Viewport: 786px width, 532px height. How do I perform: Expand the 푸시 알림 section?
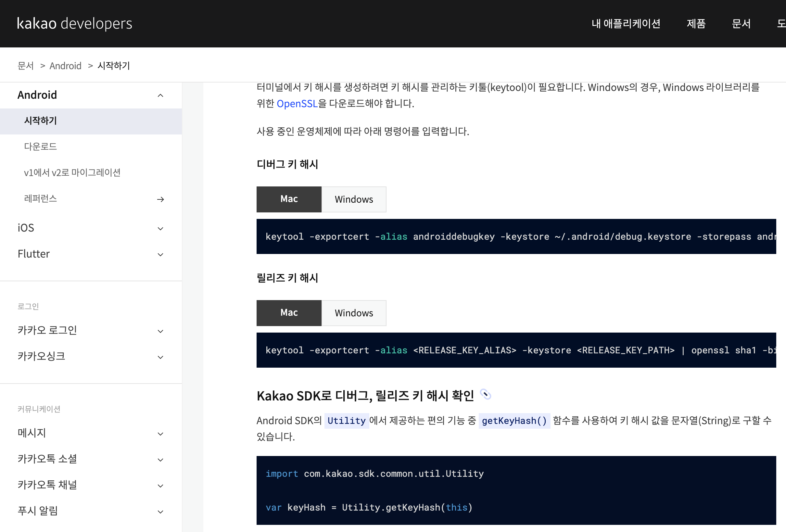click(x=160, y=512)
